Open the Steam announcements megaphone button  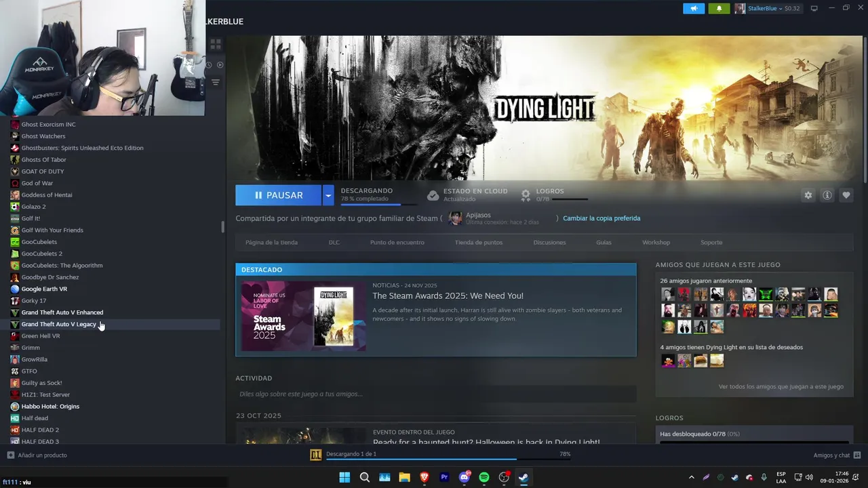[x=694, y=8]
